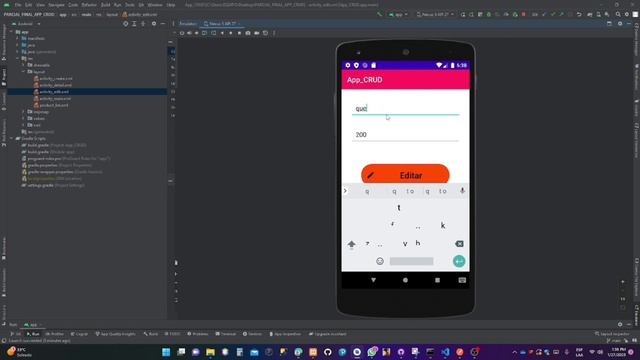This screenshot has height=360, width=640.
Task: Tap the Editar button in app
Action: click(x=405, y=174)
